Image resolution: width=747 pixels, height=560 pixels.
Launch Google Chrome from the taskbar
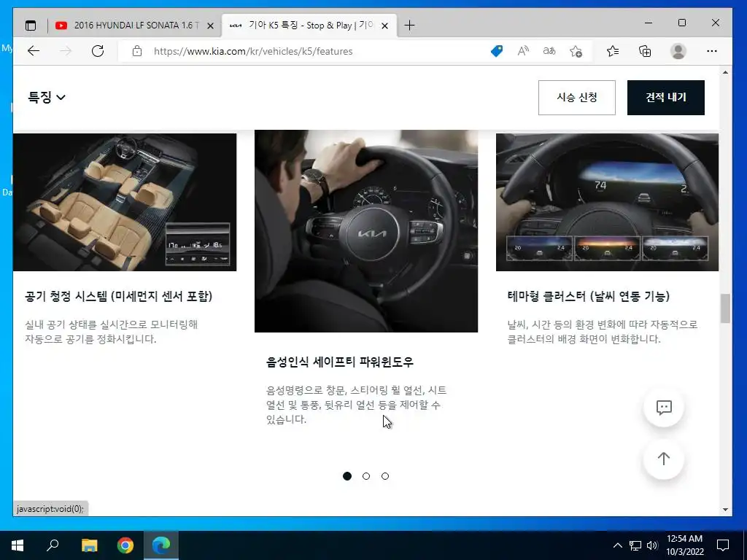point(125,545)
